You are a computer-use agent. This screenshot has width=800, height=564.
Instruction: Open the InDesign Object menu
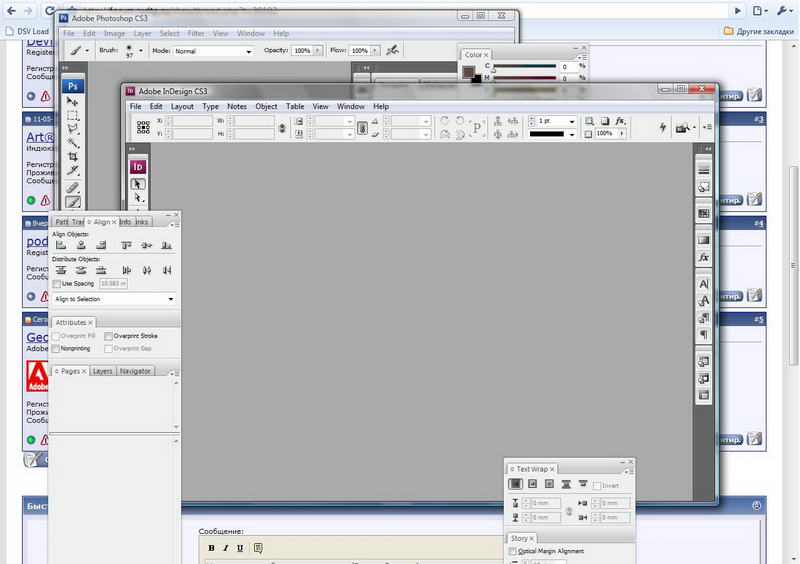[266, 106]
